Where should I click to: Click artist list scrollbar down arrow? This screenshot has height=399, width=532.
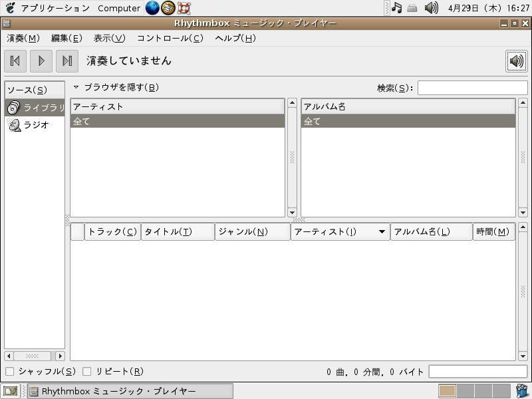coord(292,213)
